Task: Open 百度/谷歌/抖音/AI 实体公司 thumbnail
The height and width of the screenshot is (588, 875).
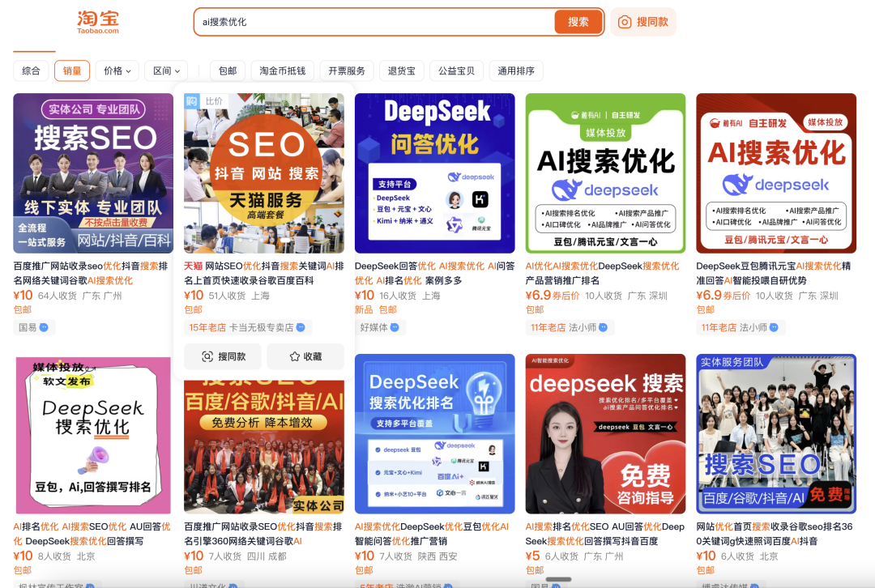Action: coord(264,447)
